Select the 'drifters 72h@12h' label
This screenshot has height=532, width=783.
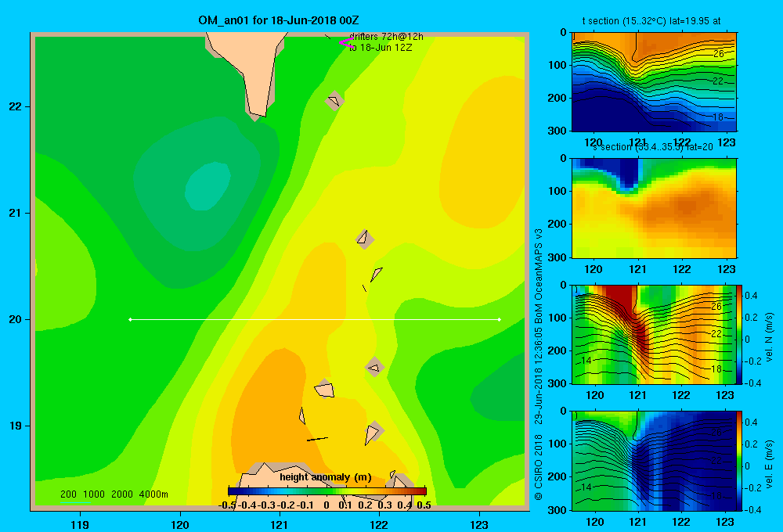[386, 37]
